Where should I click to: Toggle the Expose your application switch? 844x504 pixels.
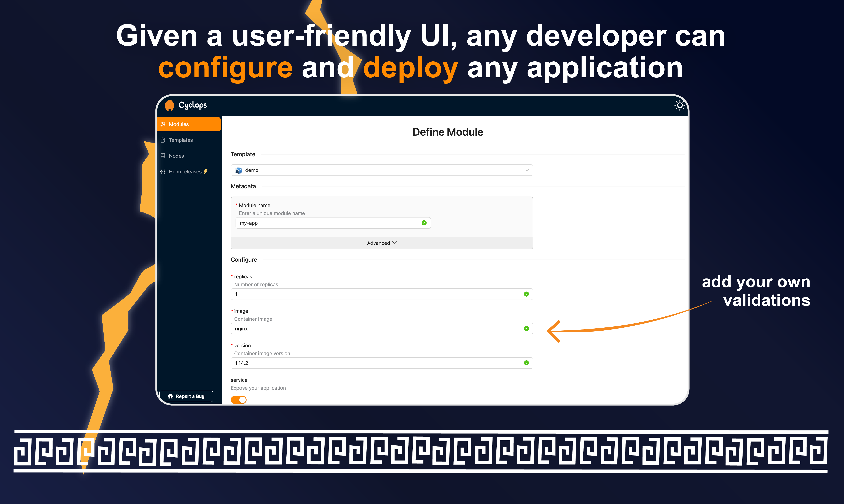(x=238, y=399)
